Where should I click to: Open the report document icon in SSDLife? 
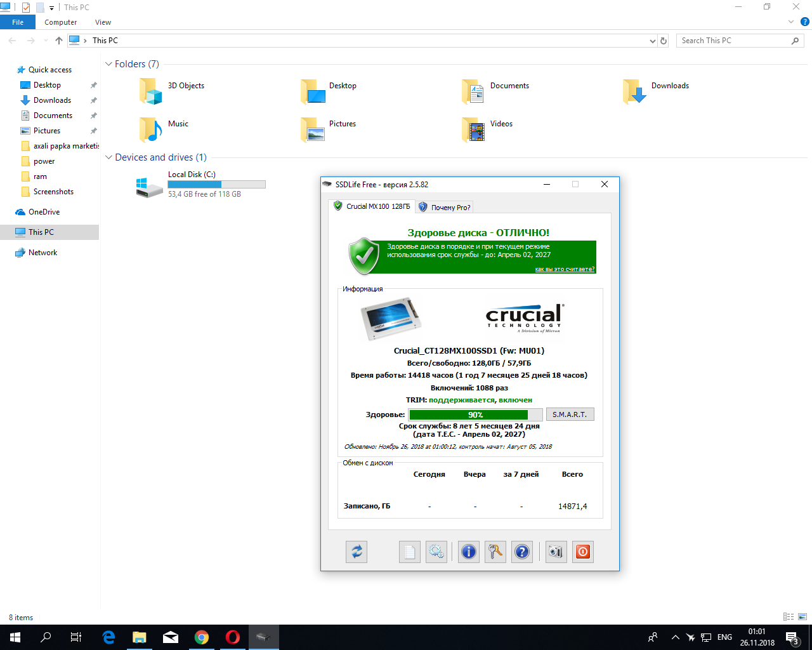[x=409, y=552]
